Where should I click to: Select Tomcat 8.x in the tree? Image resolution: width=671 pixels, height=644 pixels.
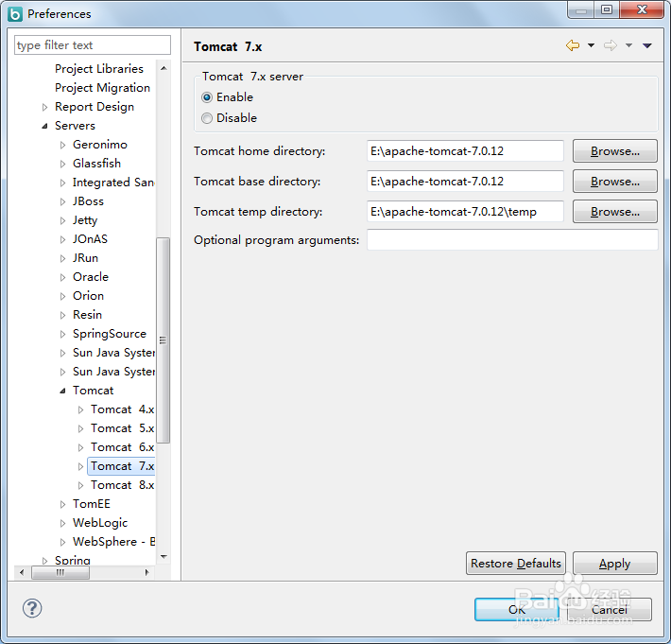tap(123, 485)
